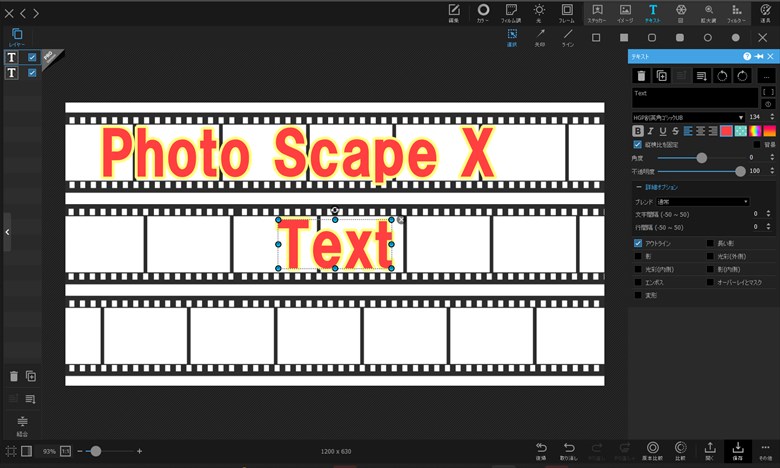Click the 原本比較 compare original button

pos(652,451)
